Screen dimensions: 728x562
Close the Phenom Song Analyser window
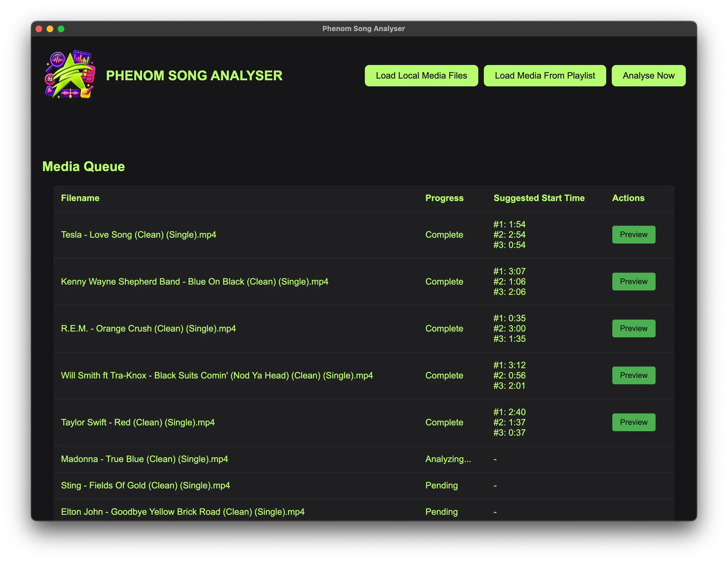[x=39, y=29]
